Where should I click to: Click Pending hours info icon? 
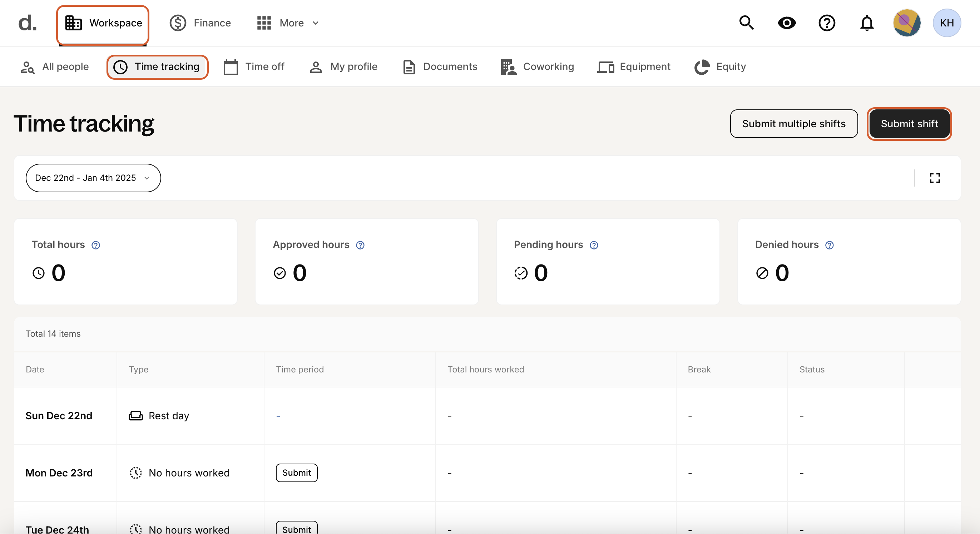click(x=594, y=245)
